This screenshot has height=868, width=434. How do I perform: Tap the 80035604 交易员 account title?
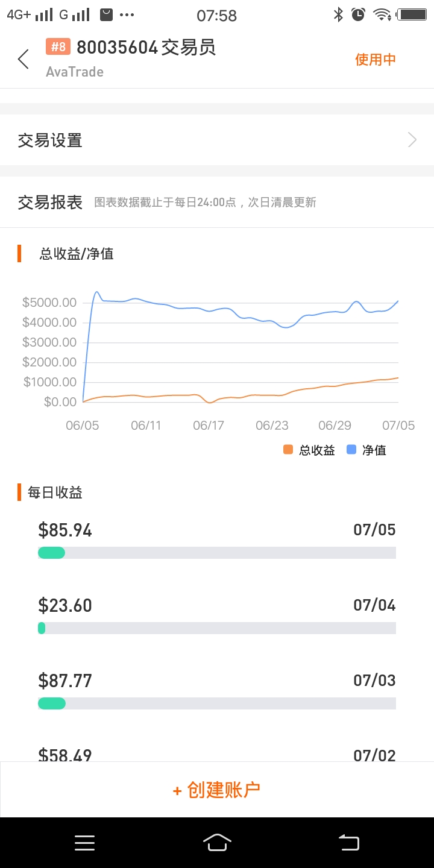coord(146,47)
